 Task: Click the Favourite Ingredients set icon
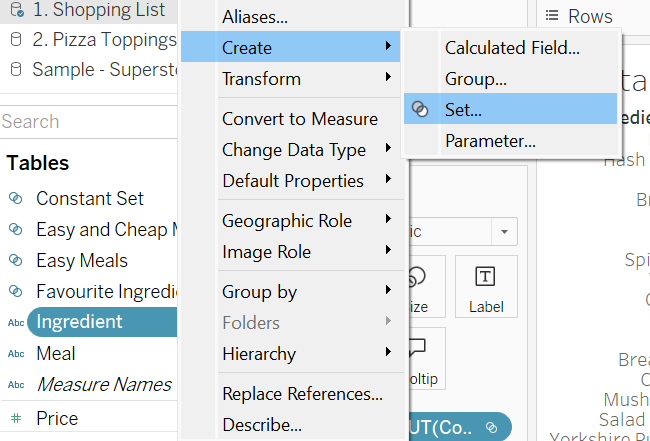click(x=16, y=292)
